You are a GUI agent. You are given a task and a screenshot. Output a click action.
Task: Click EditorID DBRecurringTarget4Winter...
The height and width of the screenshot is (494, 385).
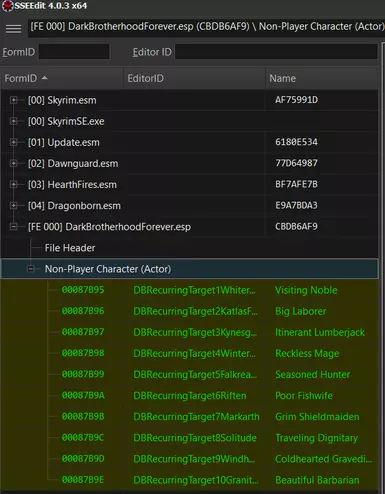195,353
